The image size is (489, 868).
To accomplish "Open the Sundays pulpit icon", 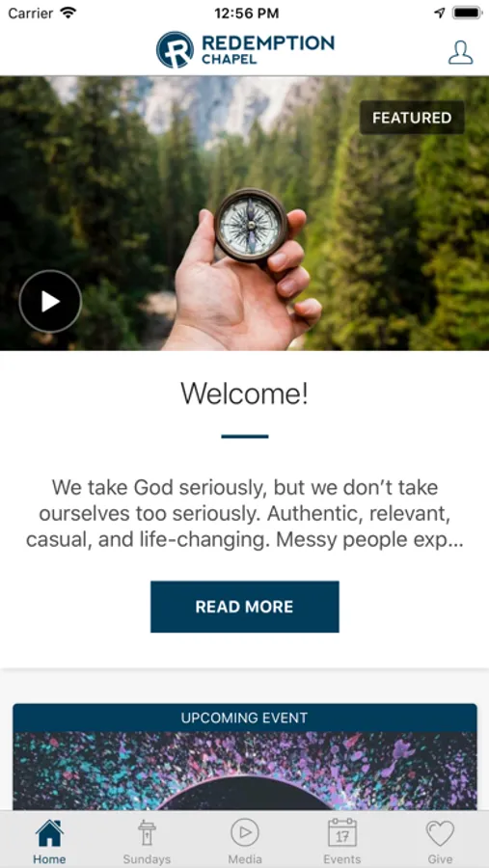I will 147,833.
